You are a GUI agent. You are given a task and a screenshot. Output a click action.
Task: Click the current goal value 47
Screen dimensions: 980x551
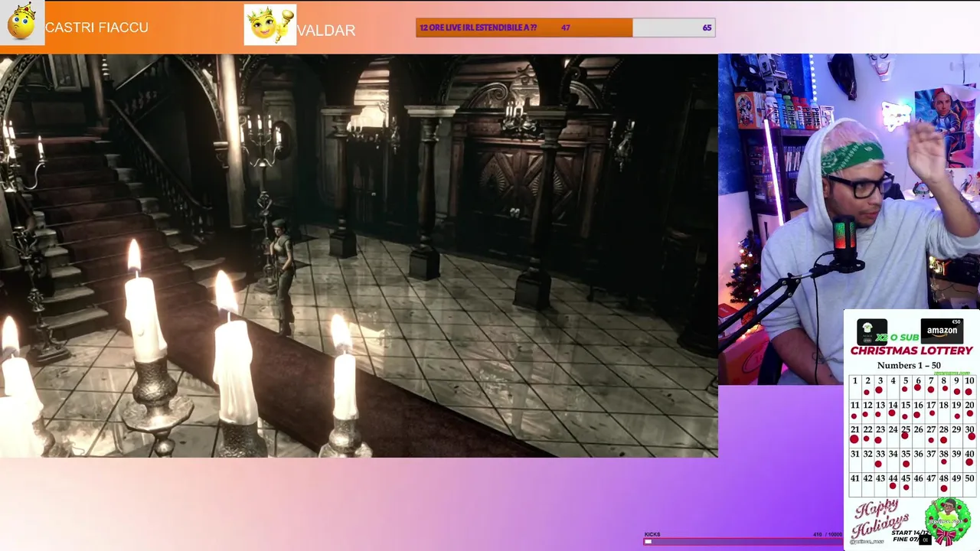click(x=565, y=28)
